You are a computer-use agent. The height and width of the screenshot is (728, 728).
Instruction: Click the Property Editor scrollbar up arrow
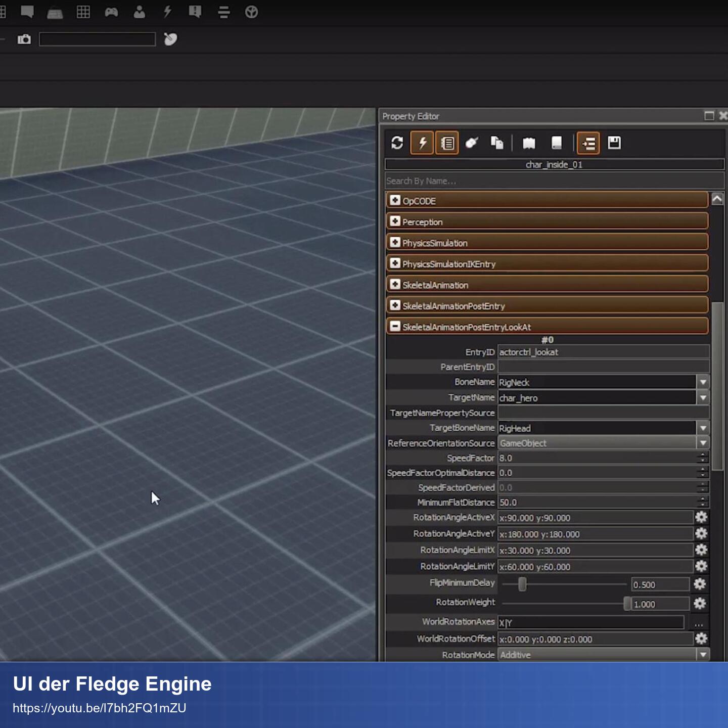click(717, 199)
